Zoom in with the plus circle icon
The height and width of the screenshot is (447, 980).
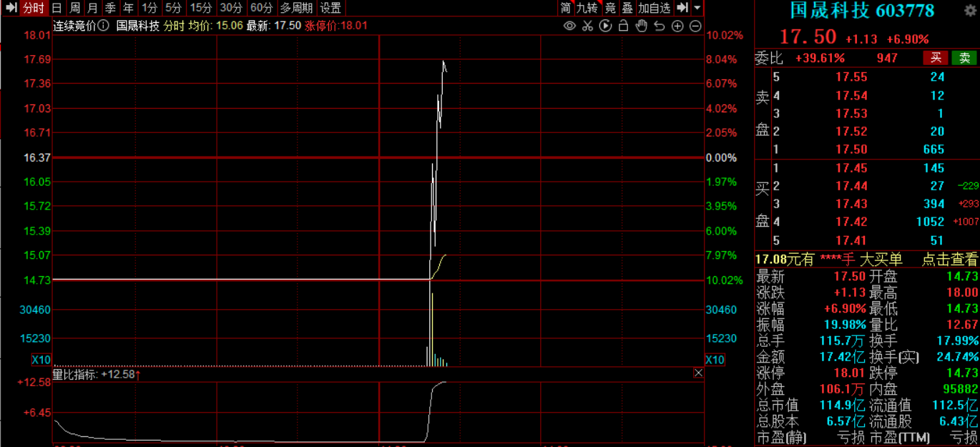pos(677,26)
